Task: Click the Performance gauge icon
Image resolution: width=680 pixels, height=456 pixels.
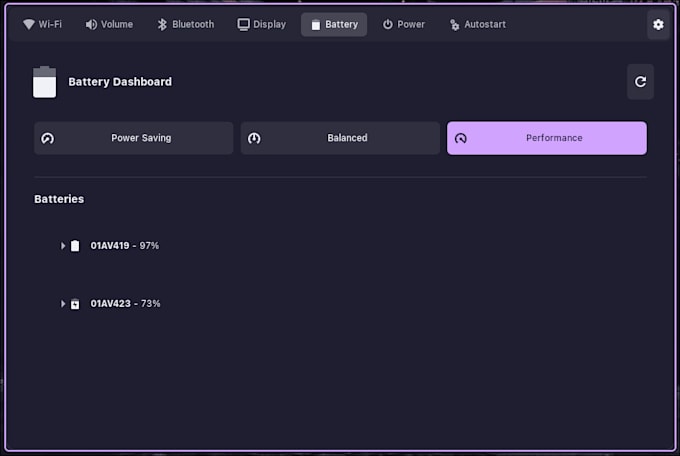Action: 461,138
